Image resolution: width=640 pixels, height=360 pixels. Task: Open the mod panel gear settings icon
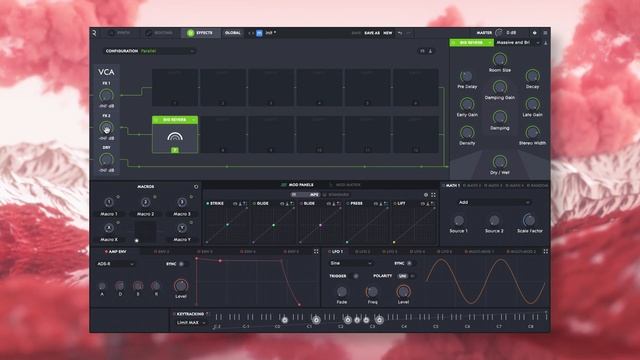(x=426, y=195)
